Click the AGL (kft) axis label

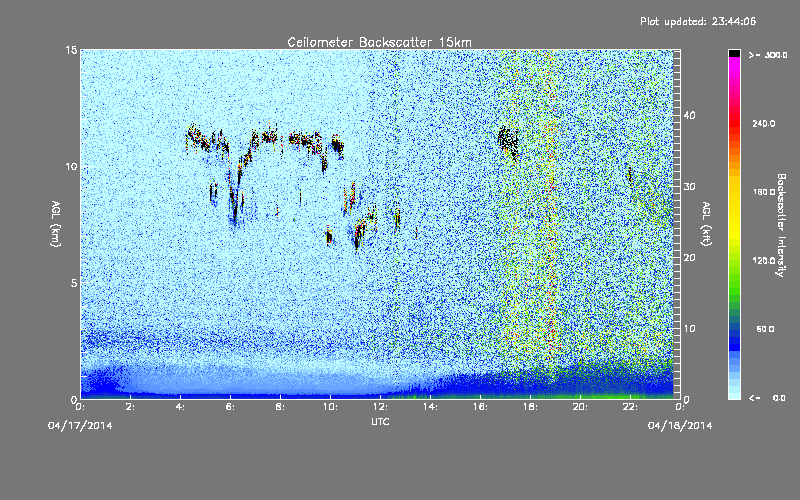pyautogui.click(x=707, y=224)
